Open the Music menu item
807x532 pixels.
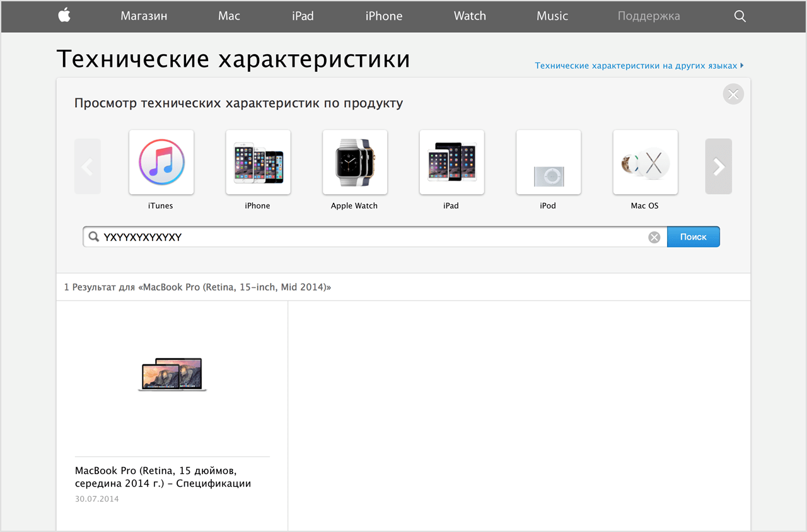pyautogui.click(x=552, y=16)
